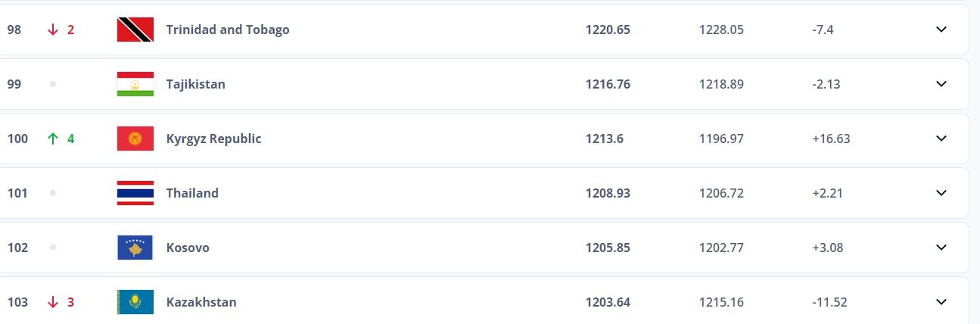This screenshot has height=324, width=980.
Task: Click the Tajikistan flag icon
Action: [x=135, y=84]
